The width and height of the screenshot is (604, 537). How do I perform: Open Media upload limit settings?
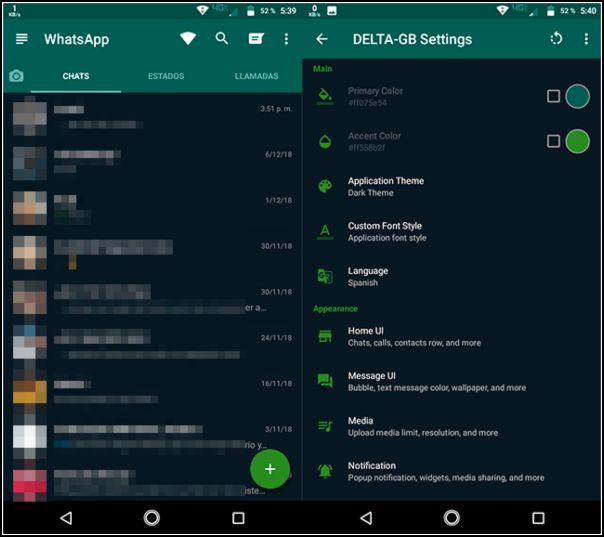click(451, 426)
